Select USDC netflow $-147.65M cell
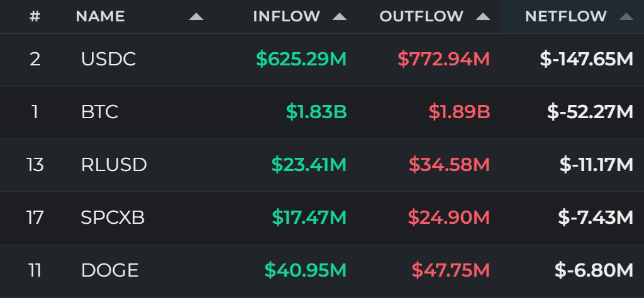644x298 pixels. click(x=587, y=60)
